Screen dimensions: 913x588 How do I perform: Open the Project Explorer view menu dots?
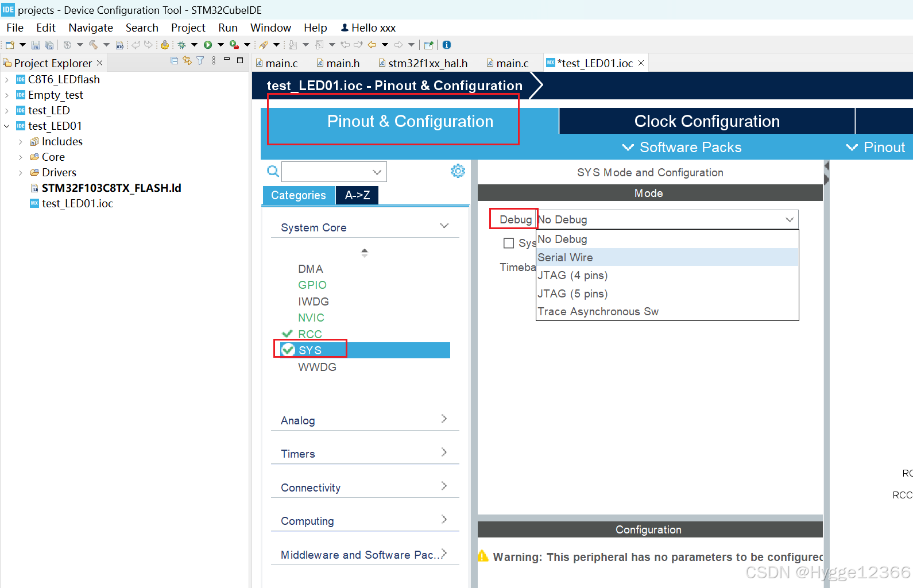tap(214, 60)
